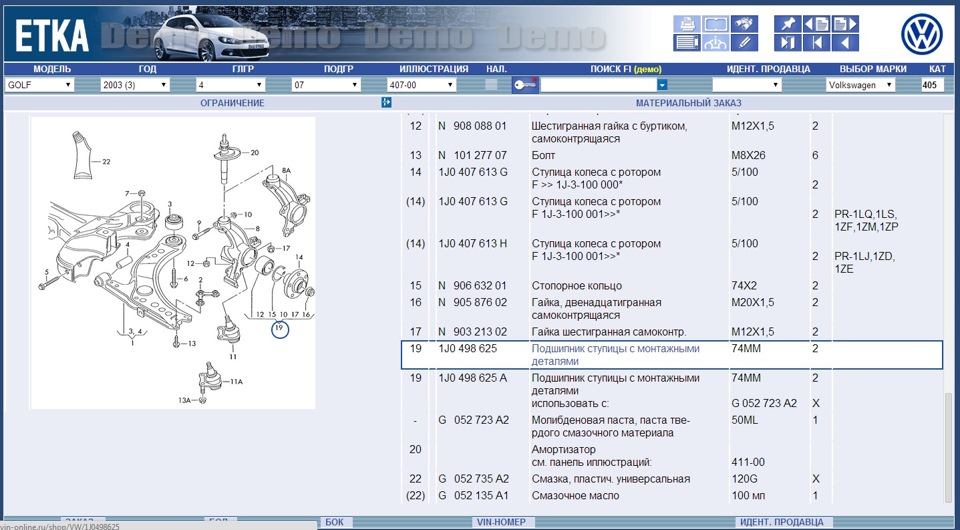Click the БОК button in bottom bar
Viewport: 960px width, 530px height.
[334, 522]
